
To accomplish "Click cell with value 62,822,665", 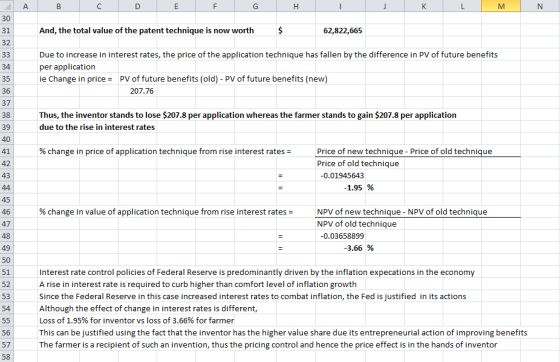I will [342, 31].
